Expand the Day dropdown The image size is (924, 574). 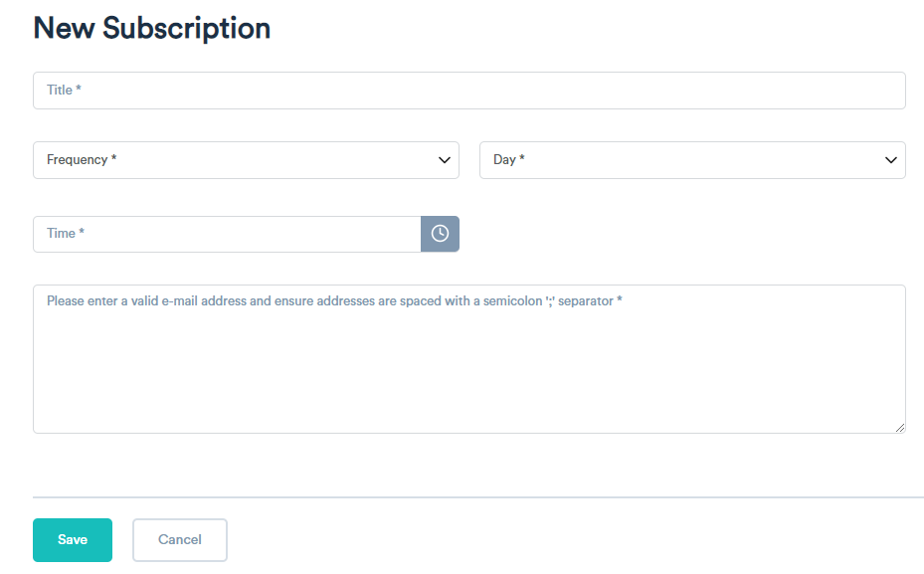coord(692,160)
